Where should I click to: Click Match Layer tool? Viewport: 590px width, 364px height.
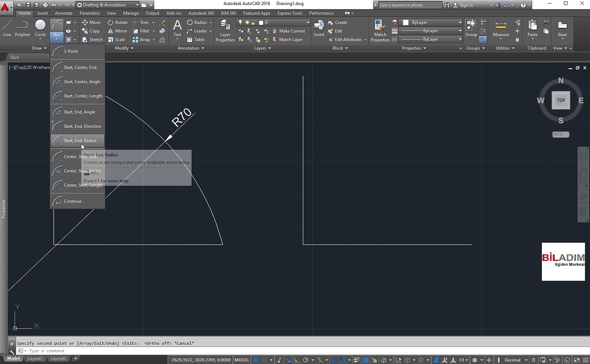point(287,39)
